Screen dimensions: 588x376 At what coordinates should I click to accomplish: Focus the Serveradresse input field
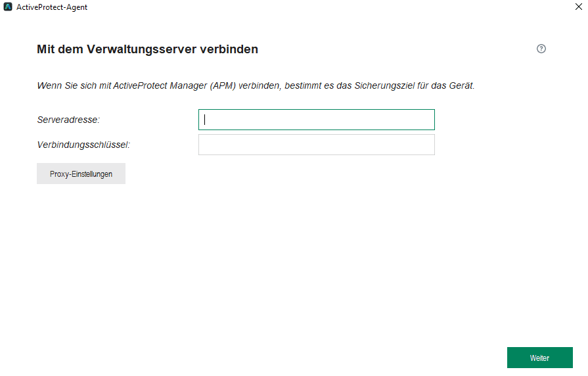point(316,120)
